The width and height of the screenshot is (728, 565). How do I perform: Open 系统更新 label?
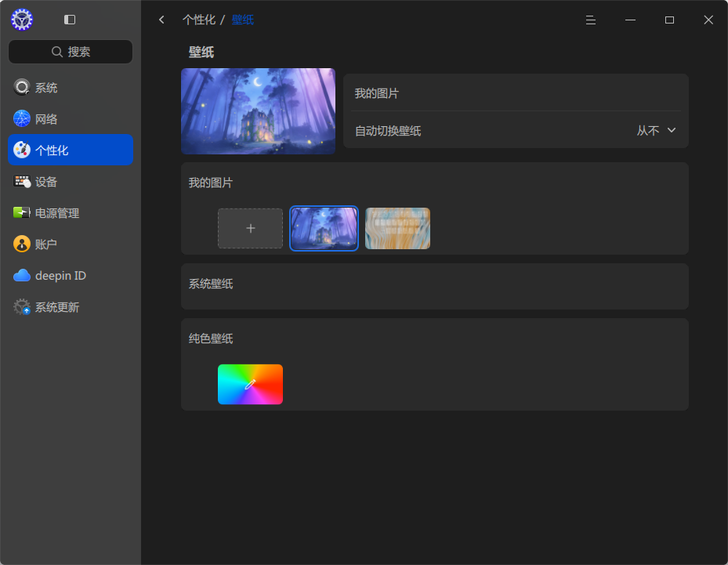(x=57, y=307)
